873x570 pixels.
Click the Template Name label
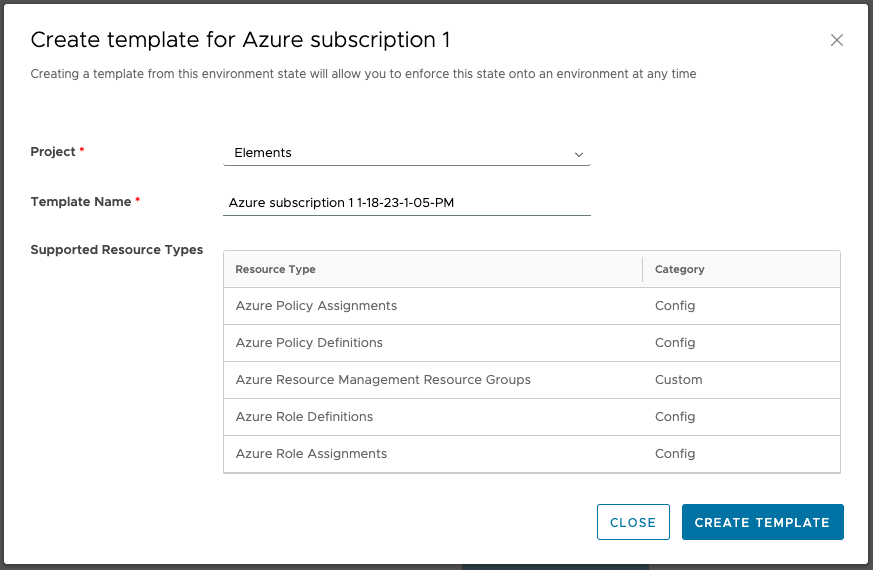(80, 202)
